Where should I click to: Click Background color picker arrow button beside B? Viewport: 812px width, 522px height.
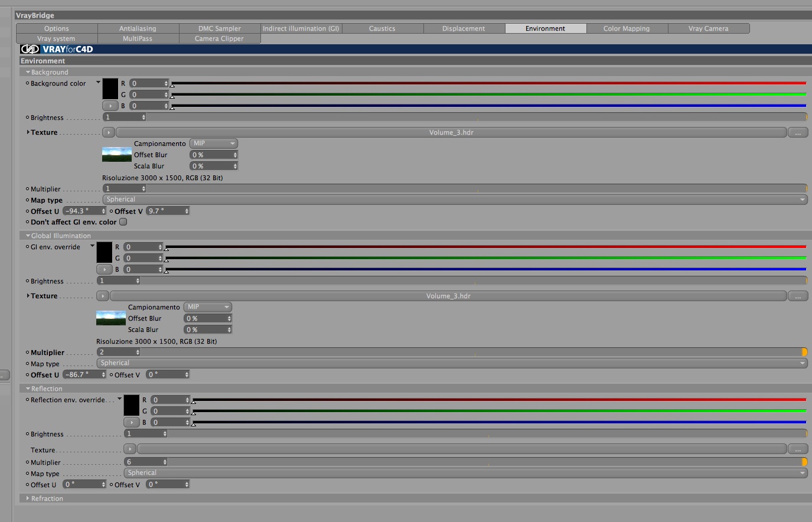110,106
